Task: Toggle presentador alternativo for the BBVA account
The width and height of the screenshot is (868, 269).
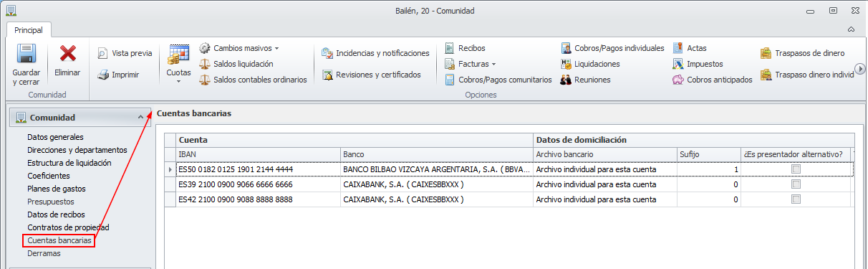Action: [x=796, y=169]
